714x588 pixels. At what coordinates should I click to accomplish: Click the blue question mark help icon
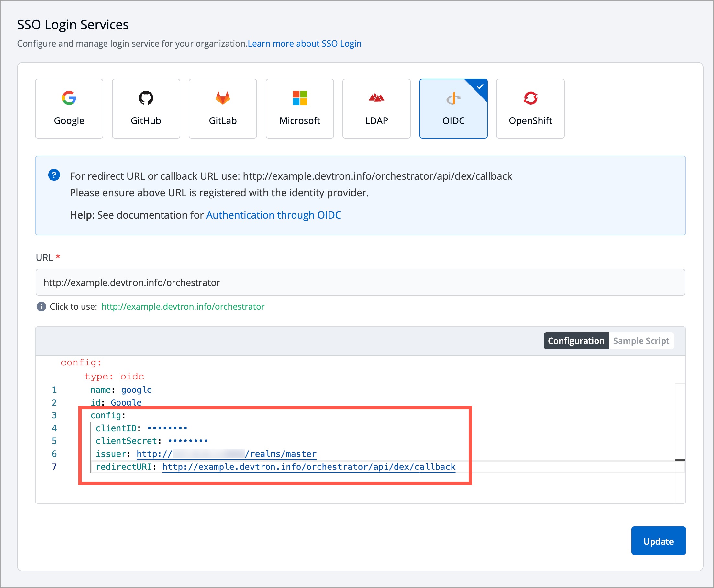54,175
